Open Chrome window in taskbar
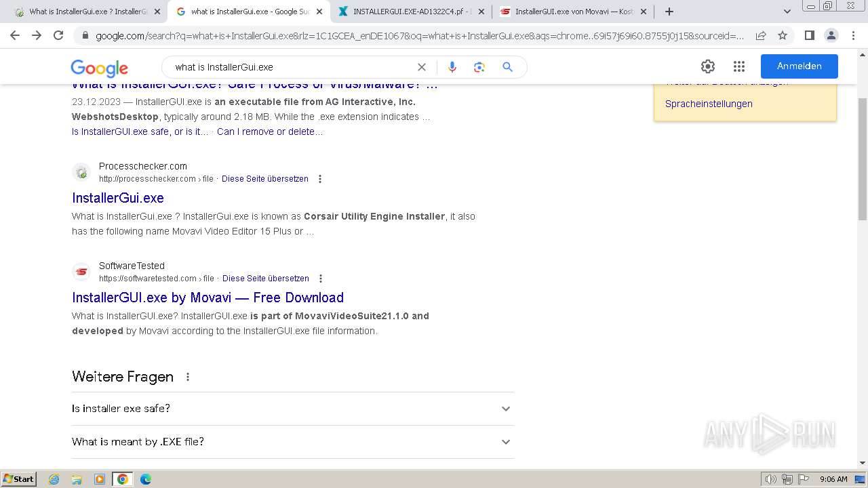This screenshot has height=488, width=868. pyautogui.click(x=123, y=479)
